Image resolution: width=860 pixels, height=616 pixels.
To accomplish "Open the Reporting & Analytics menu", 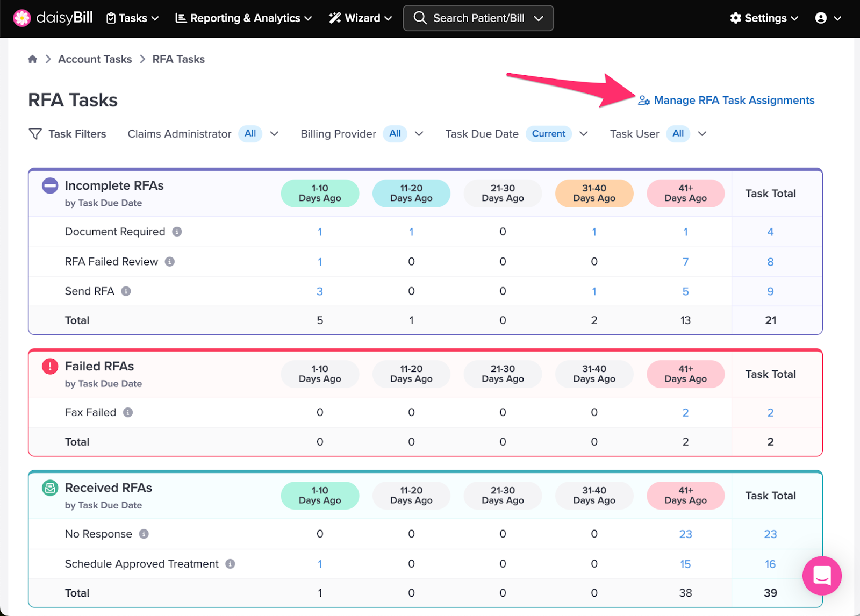I will click(x=243, y=18).
